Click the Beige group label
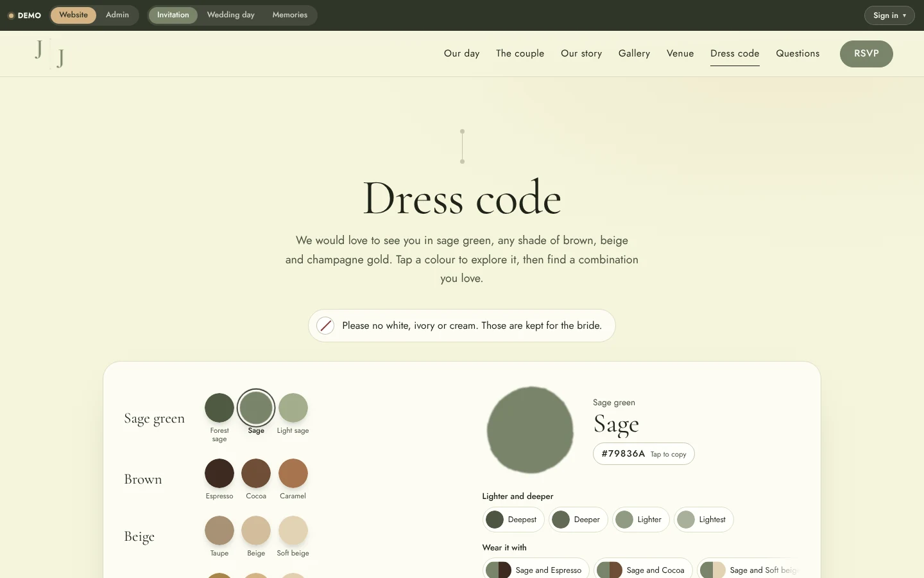This screenshot has height=578, width=924. pyautogui.click(x=139, y=537)
